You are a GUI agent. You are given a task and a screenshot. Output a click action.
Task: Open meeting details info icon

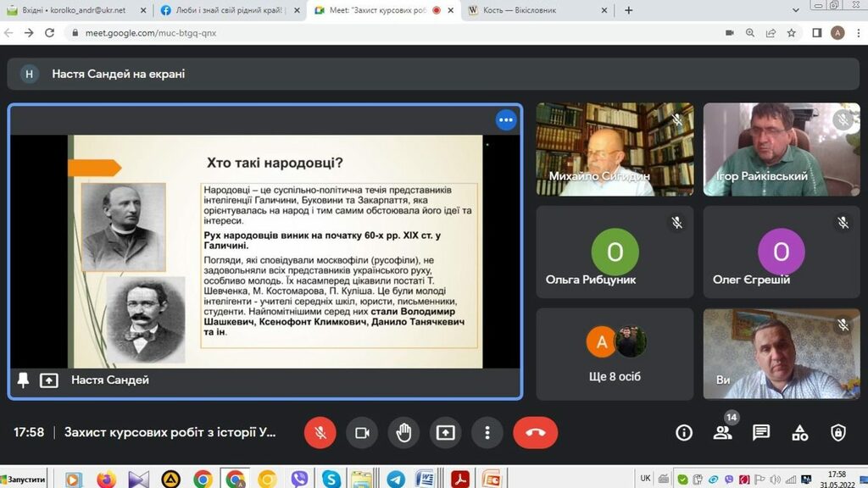point(684,433)
